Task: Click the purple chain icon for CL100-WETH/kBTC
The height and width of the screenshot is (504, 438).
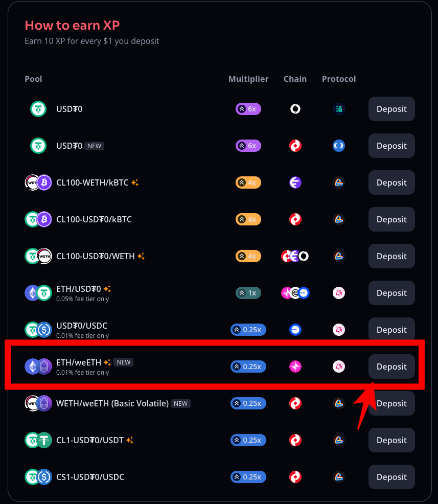Action: click(295, 182)
